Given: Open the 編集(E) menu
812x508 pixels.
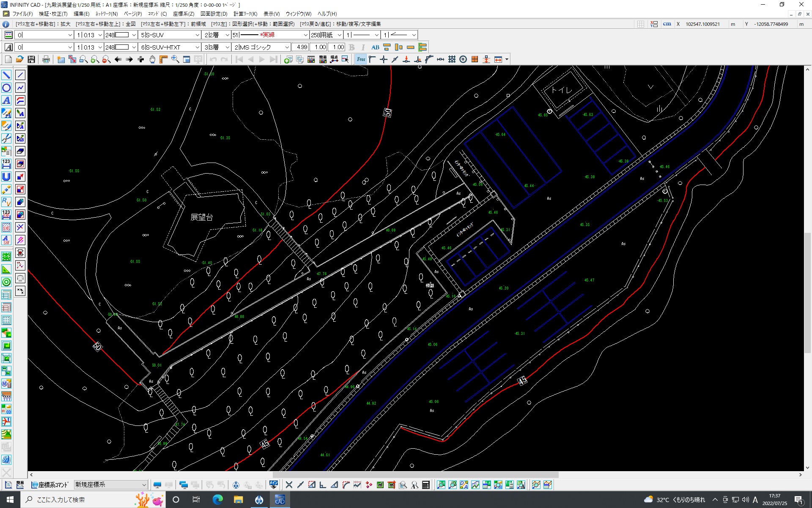Looking at the screenshot, I should tap(82, 14).
